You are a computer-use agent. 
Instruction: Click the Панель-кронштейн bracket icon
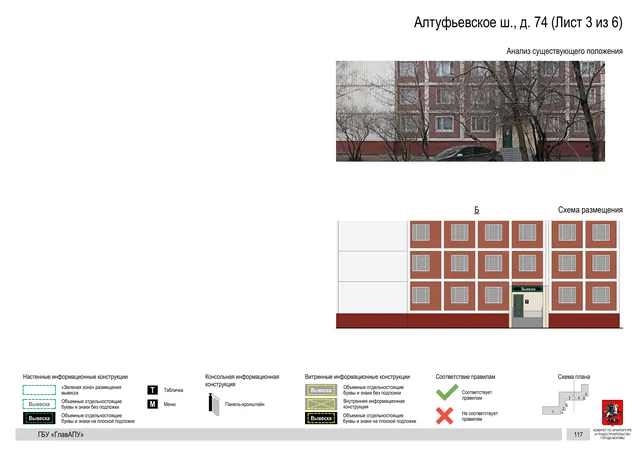(214, 404)
